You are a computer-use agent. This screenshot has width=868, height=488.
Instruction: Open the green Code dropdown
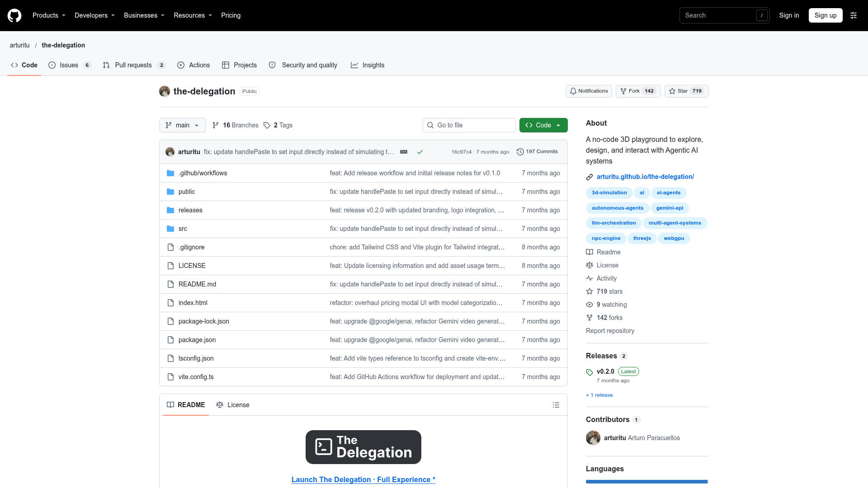tap(543, 125)
